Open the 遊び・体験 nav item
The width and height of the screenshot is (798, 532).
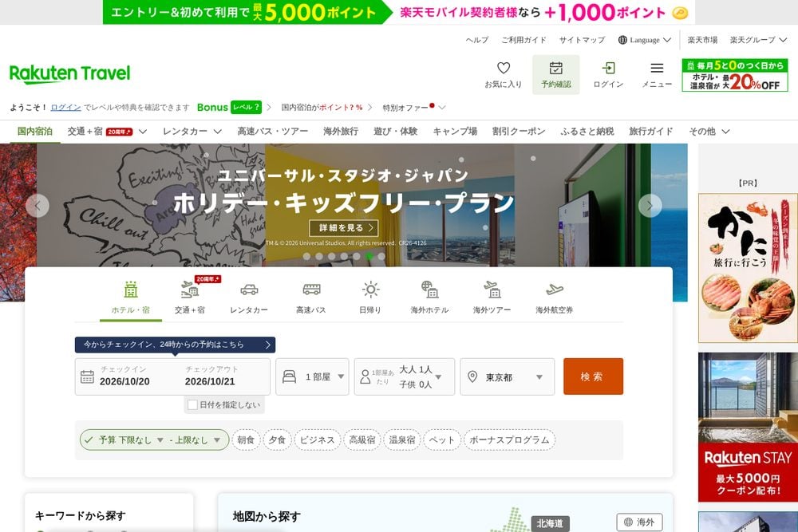(x=396, y=132)
